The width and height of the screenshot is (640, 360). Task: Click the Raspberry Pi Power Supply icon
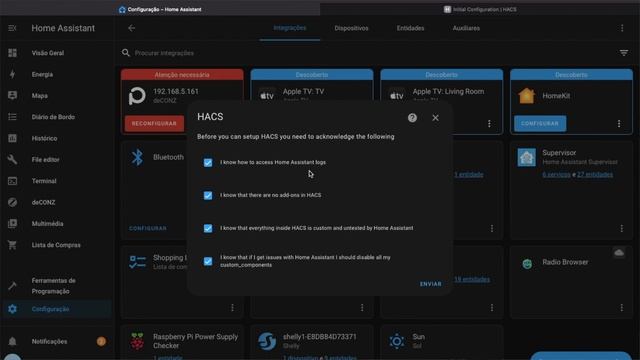[138, 341]
